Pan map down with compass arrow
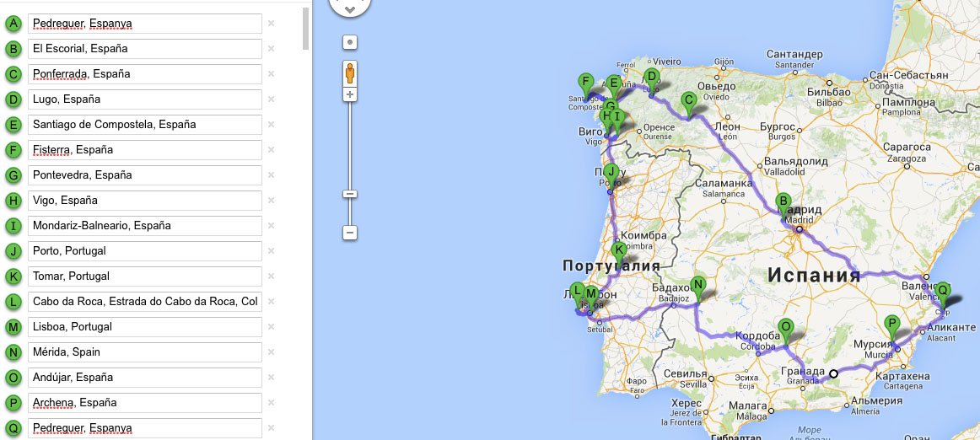Image resolution: width=980 pixels, height=440 pixels. click(350, 9)
